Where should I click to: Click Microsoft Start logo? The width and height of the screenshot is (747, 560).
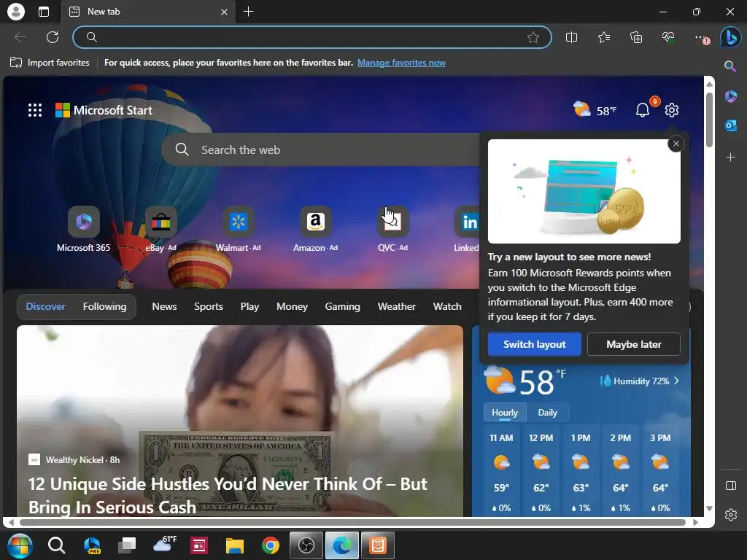pos(104,110)
